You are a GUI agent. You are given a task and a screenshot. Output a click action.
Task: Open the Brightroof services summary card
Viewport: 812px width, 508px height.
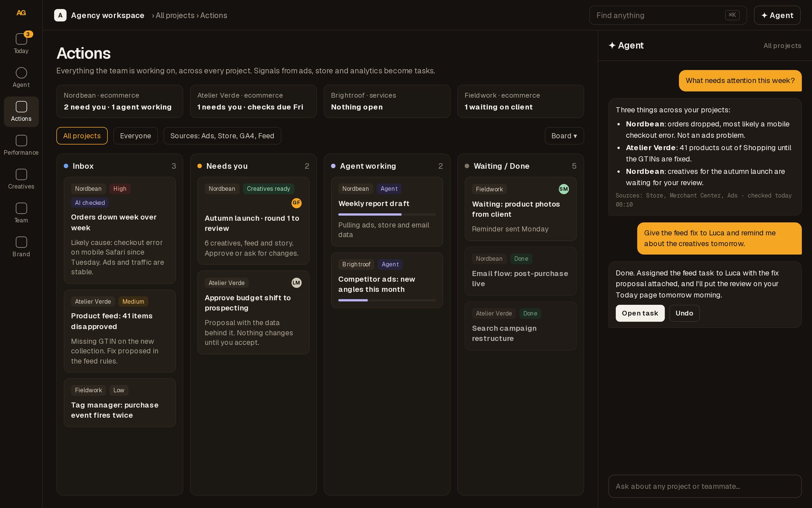pos(387,102)
